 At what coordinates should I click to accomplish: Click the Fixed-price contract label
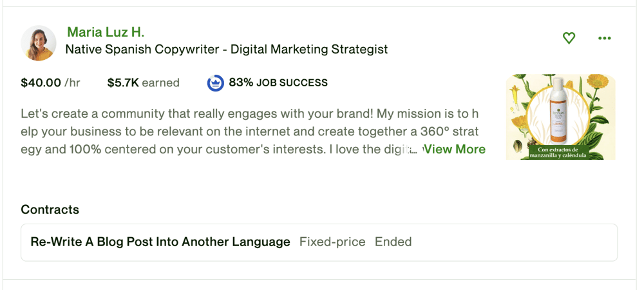click(x=332, y=242)
